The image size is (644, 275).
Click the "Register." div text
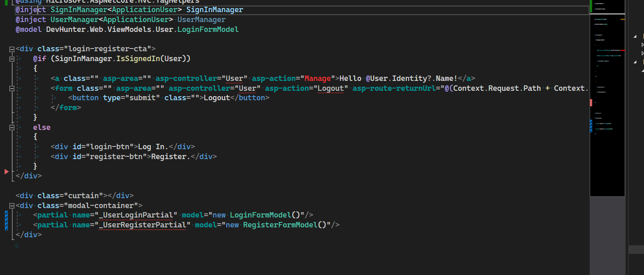[x=171, y=157]
